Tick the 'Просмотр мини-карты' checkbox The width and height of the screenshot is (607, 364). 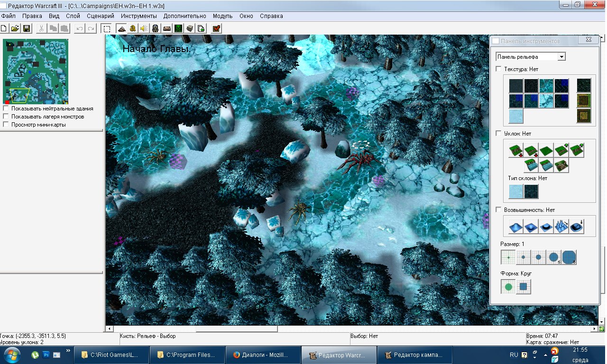click(x=6, y=125)
